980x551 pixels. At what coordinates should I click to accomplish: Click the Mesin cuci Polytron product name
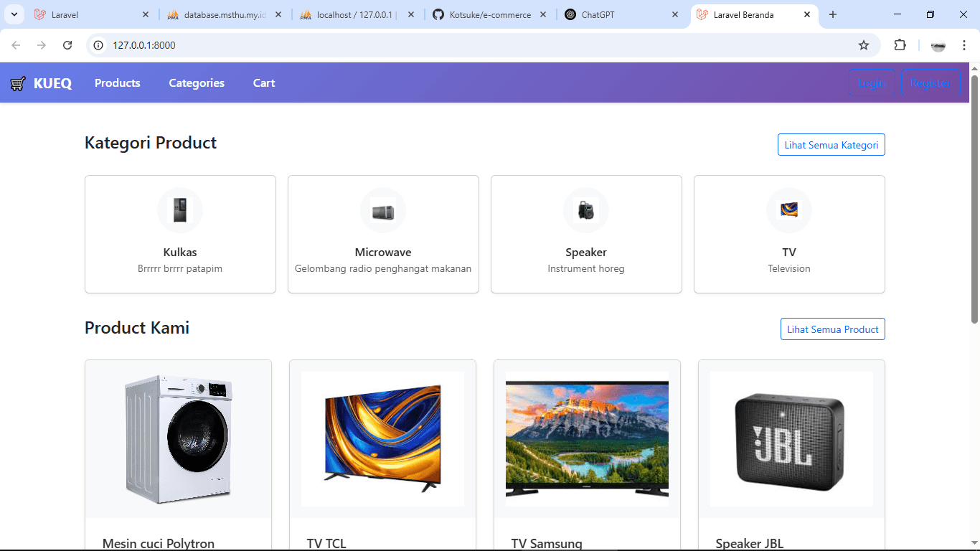point(159,543)
